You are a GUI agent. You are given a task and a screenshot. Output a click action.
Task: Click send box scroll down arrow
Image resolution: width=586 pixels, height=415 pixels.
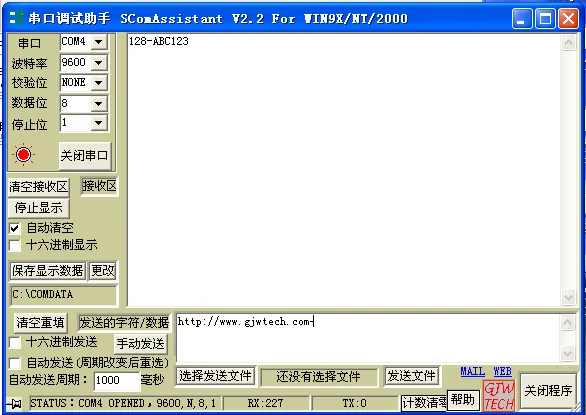tap(567, 353)
